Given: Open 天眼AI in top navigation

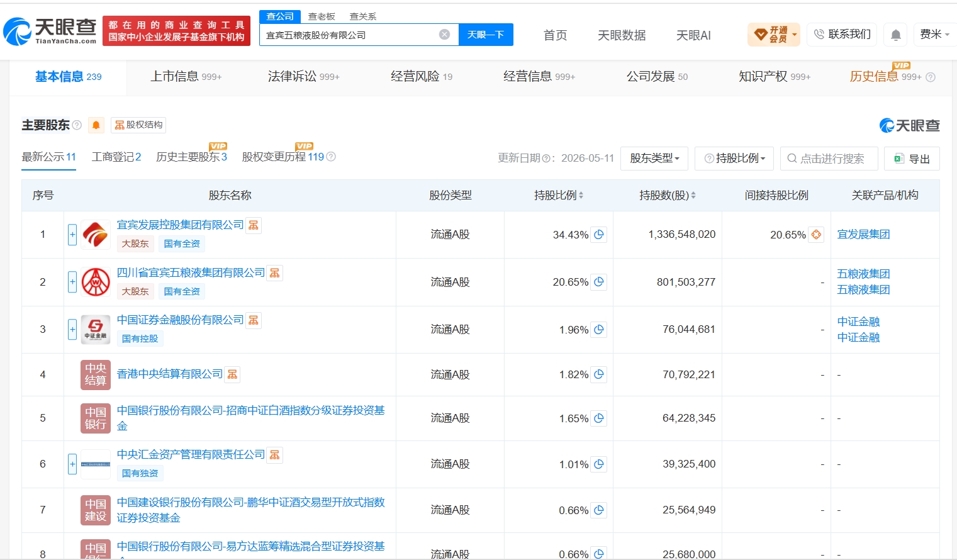Looking at the screenshot, I should click(693, 35).
